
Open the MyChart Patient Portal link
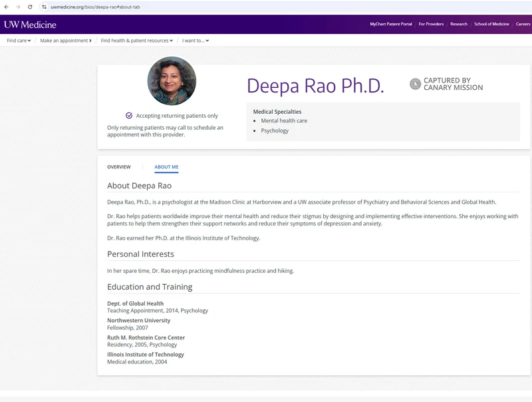391,24
